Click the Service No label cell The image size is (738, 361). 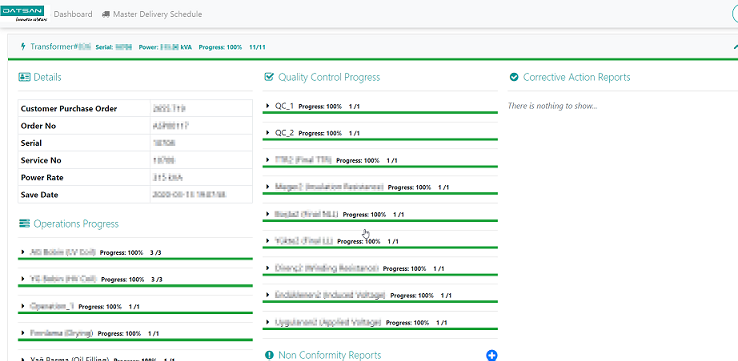click(x=84, y=160)
